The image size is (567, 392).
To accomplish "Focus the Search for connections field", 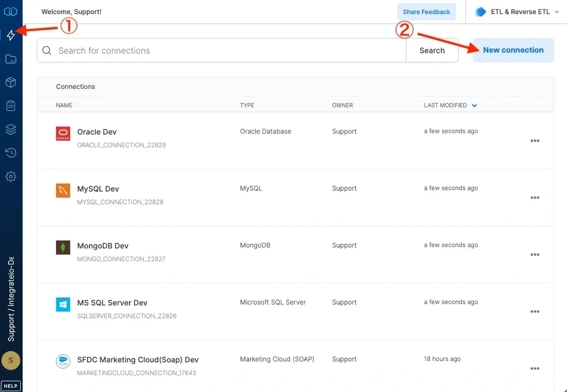I will pos(221,51).
